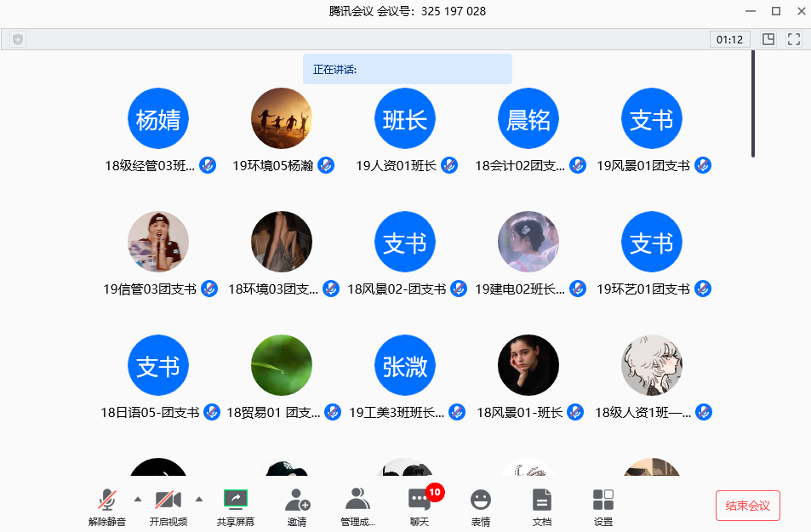Select 支书 avatar of 19风景01团支书

tap(652, 118)
